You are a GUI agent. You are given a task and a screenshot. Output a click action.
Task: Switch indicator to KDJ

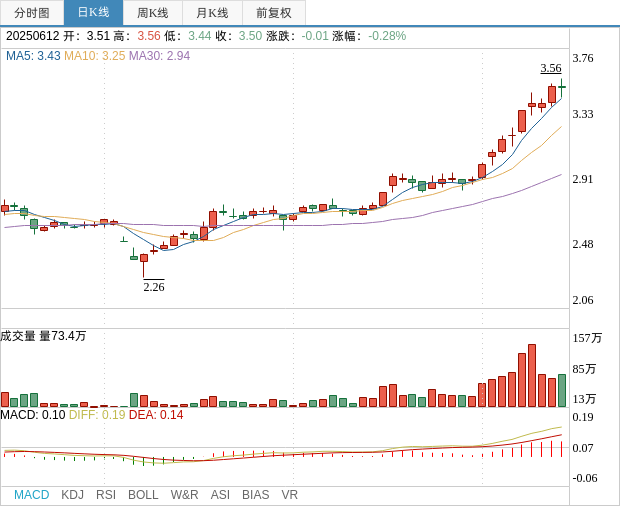pyautogui.click(x=72, y=495)
